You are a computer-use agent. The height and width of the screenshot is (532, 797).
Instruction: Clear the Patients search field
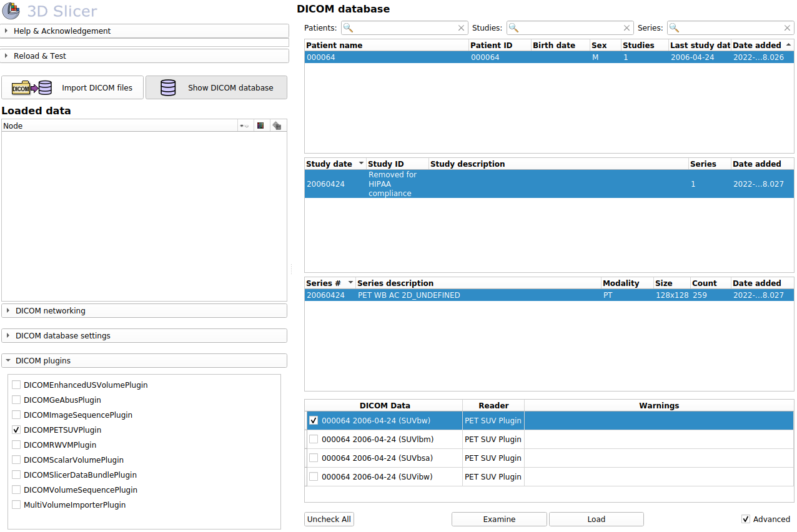pos(461,28)
